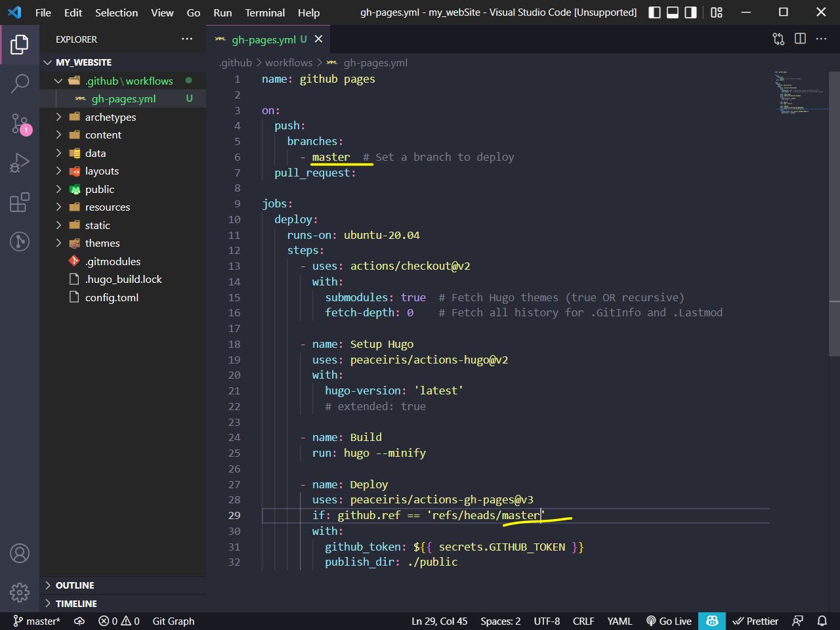Open the Explorer view in activity bar

coord(20,45)
